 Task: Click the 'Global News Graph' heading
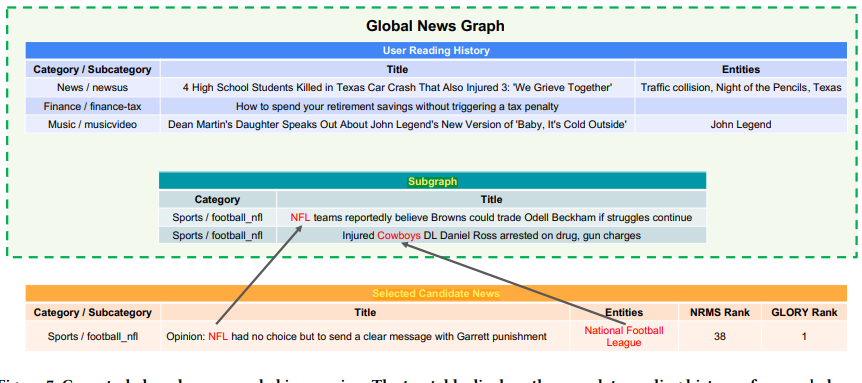[x=435, y=26]
